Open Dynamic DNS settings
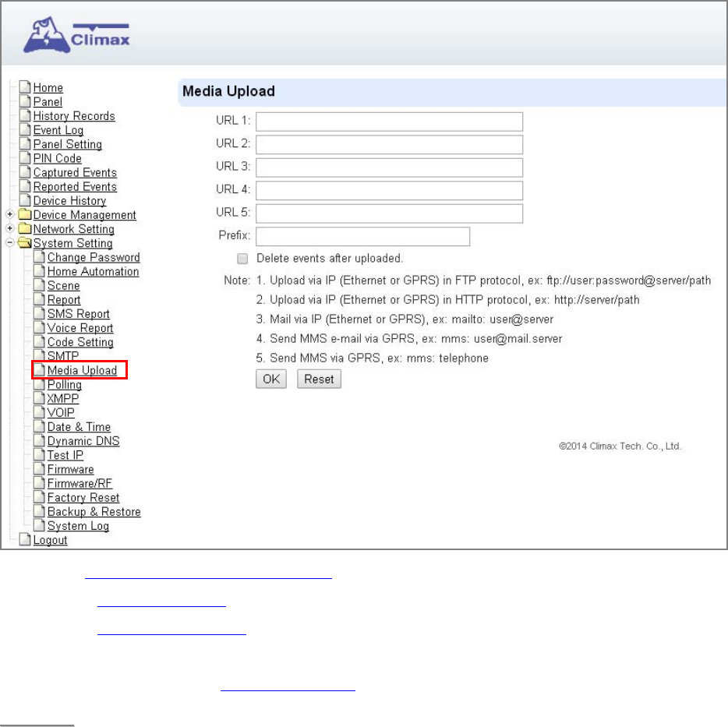Viewport: 728px width, 727px height. (83, 441)
